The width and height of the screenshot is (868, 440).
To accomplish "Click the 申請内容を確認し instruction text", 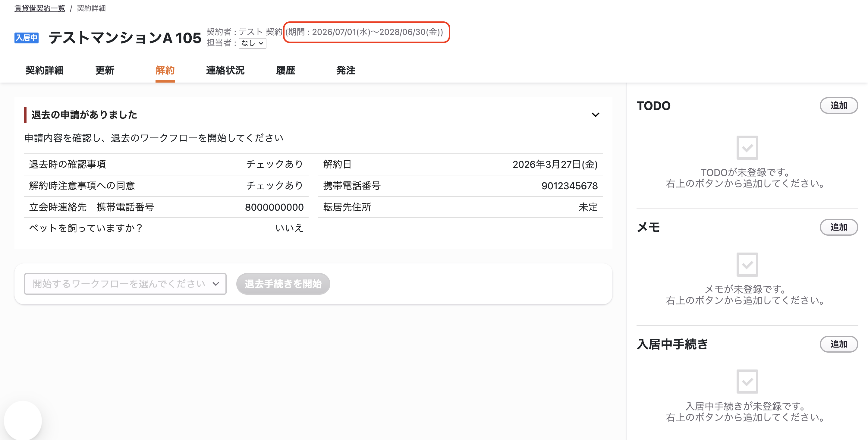I will [154, 138].
